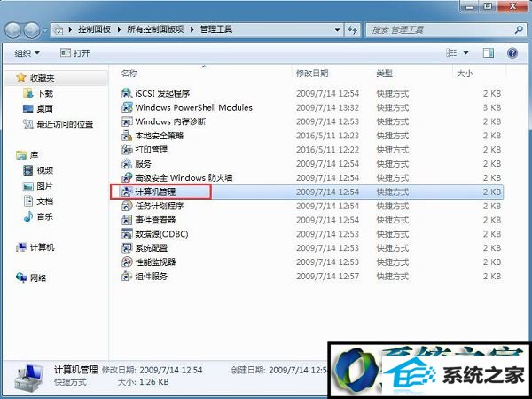532x399 pixels.
Task: Click the 任务计划程序 file name
Action: pyautogui.click(x=160, y=206)
